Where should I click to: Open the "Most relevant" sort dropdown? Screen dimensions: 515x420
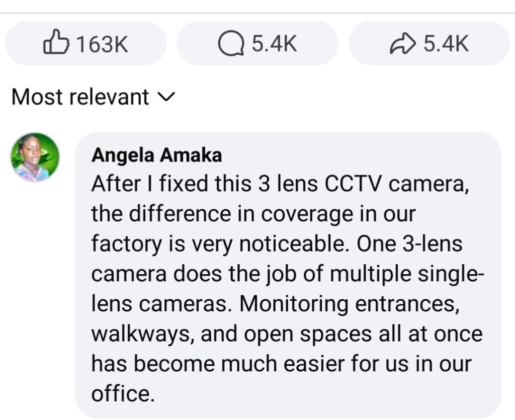tap(80, 97)
